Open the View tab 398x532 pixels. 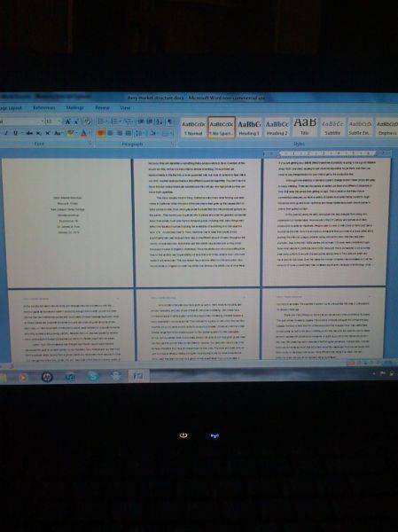(125, 108)
